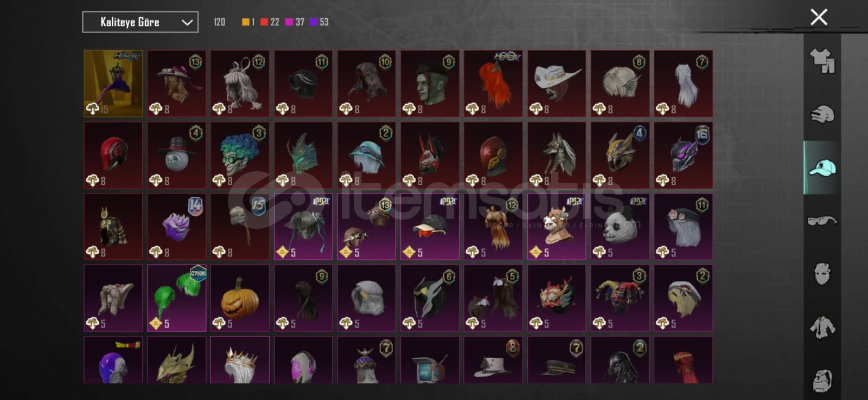Choose the jack-o-lantern pumpkin head item
The image size is (868, 400).
click(240, 298)
